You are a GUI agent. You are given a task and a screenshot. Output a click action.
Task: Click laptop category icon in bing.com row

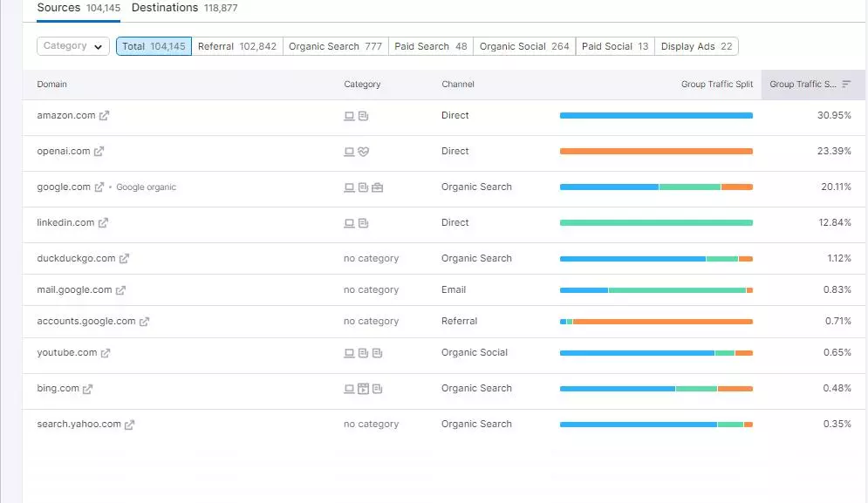(349, 389)
